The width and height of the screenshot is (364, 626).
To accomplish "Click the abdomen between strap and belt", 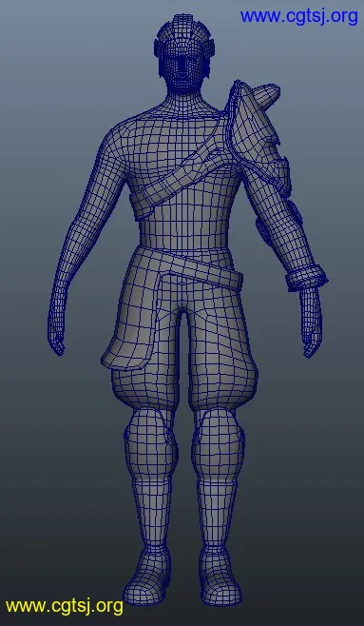I will pos(183,231).
